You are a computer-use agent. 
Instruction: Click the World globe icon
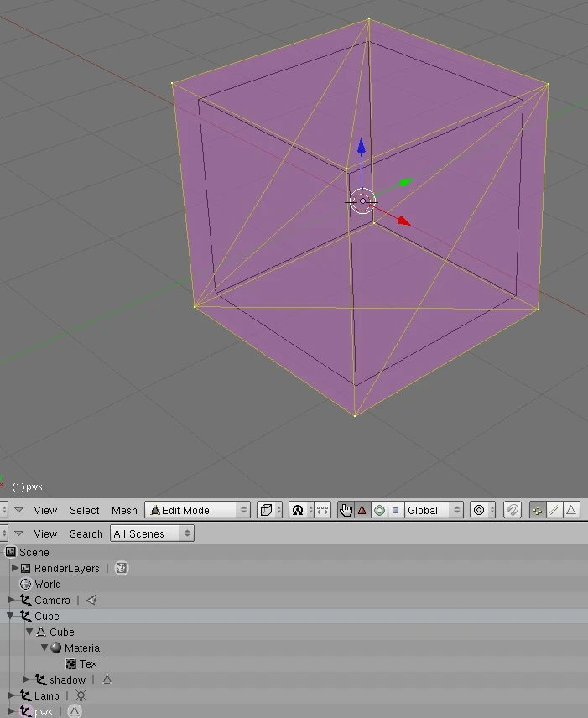point(26,584)
